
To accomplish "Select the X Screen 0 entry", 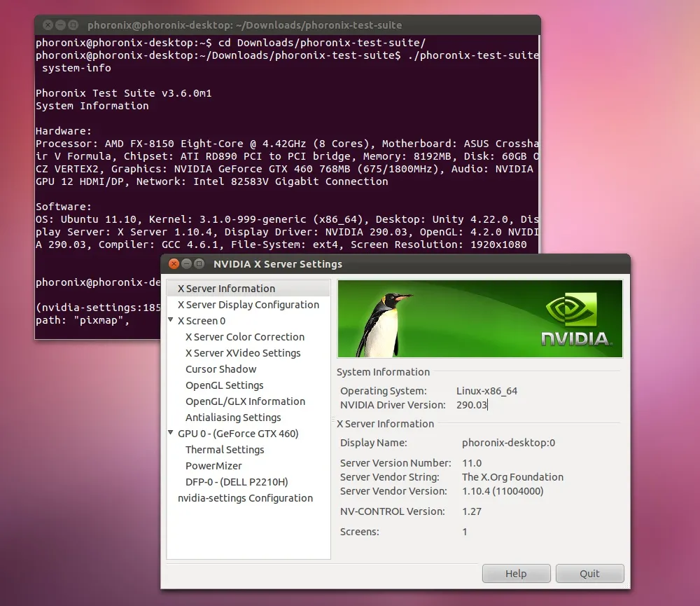I will [202, 321].
